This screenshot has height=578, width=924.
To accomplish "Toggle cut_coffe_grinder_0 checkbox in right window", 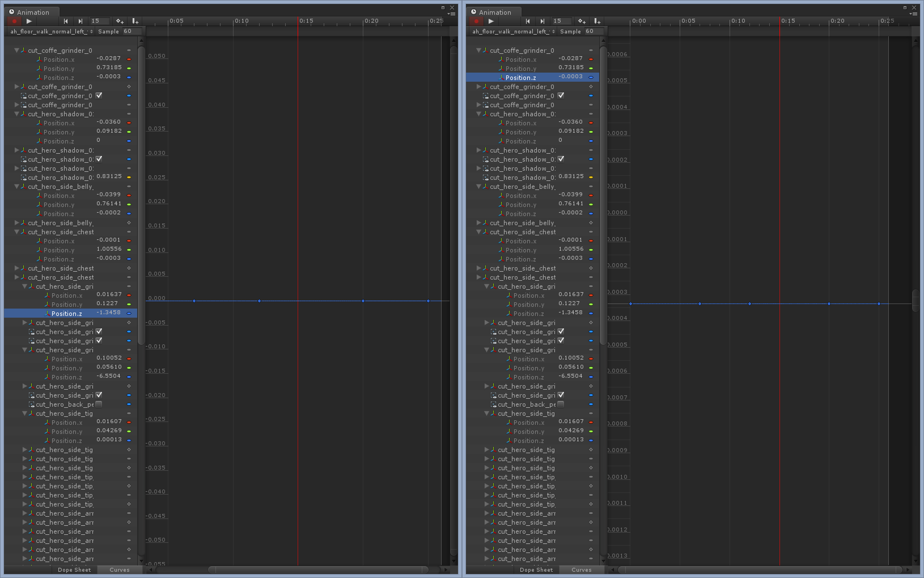I will click(x=561, y=95).
